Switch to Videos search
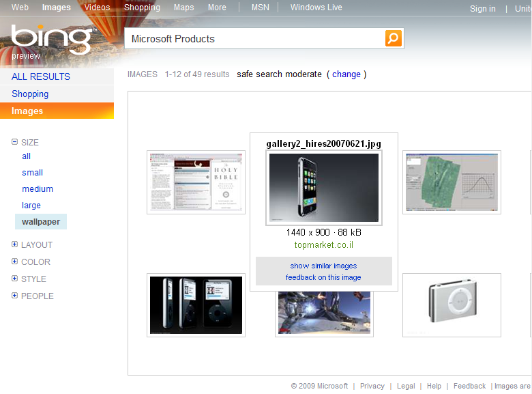532x394 pixels. [97, 7]
